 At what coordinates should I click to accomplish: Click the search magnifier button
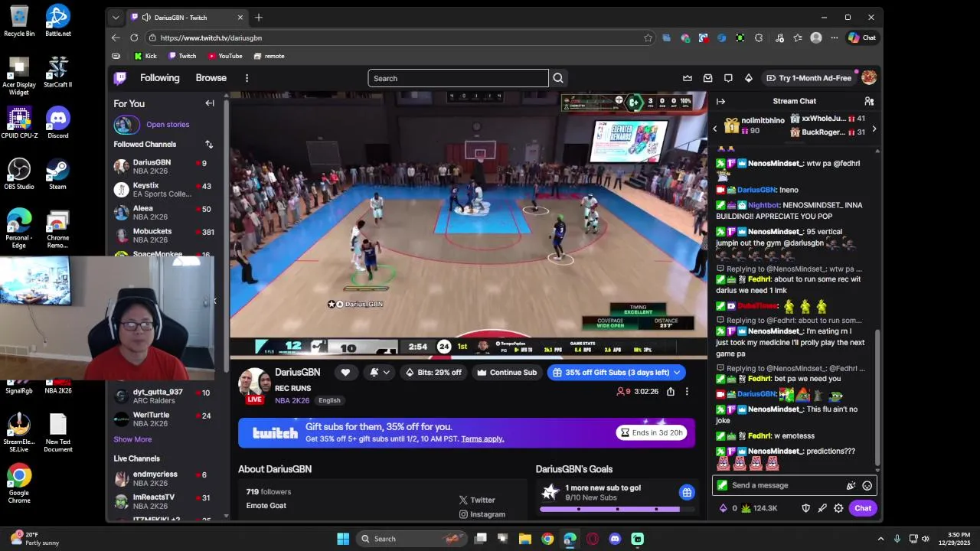pyautogui.click(x=558, y=78)
